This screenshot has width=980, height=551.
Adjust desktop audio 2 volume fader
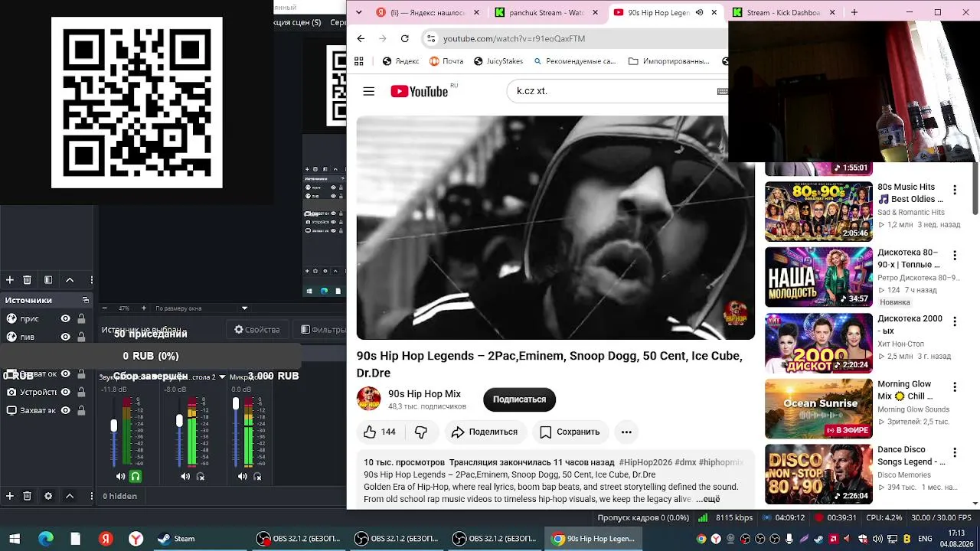click(179, 421)
